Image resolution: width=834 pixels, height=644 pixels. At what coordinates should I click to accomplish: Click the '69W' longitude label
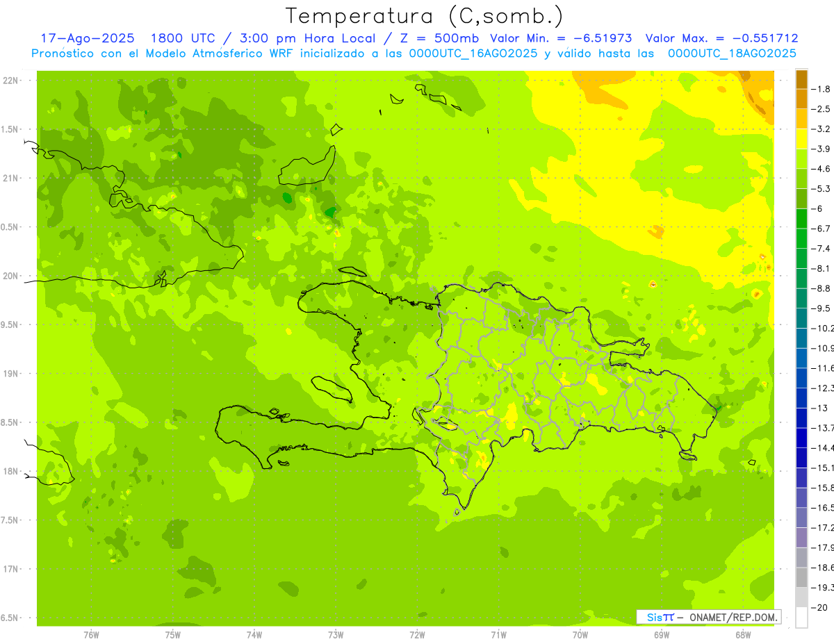(x=661, y=634)
